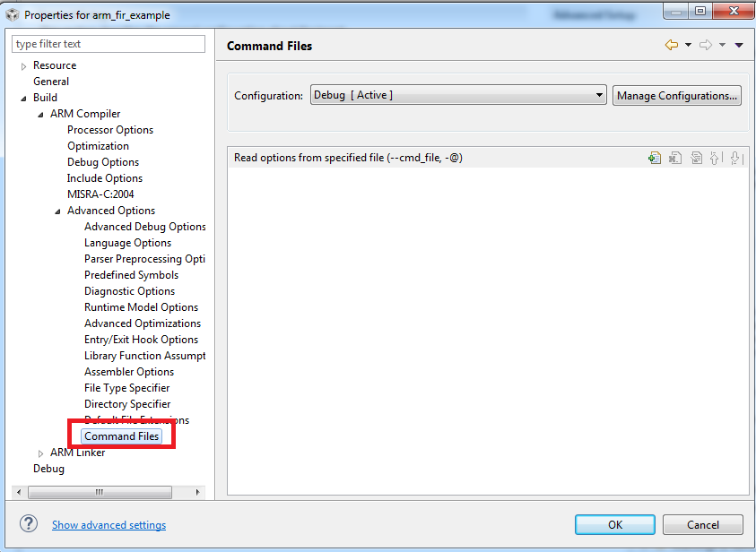Click the forward navigation arrow
The height and width of the screenshot is (552, 756).
pyautogui.click(x=706, y=45)
